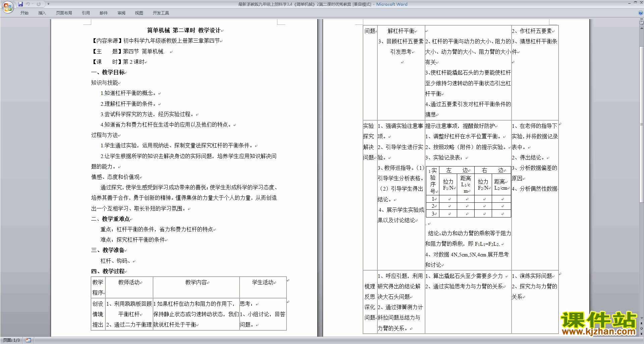
Task: Open the Office button menu
Action: tap(7, 7)
